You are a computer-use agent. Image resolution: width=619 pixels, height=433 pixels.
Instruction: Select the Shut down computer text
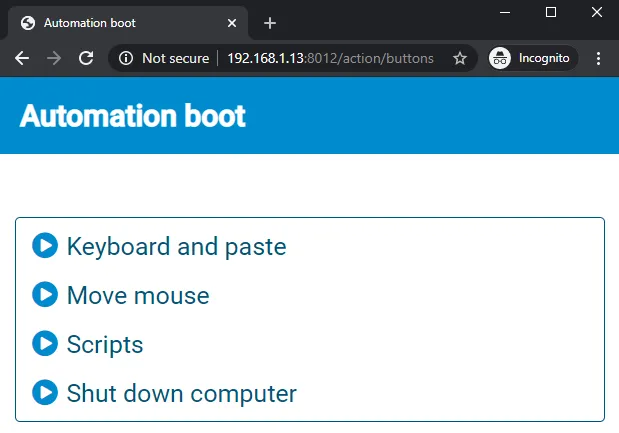click(x=181, y=394)
